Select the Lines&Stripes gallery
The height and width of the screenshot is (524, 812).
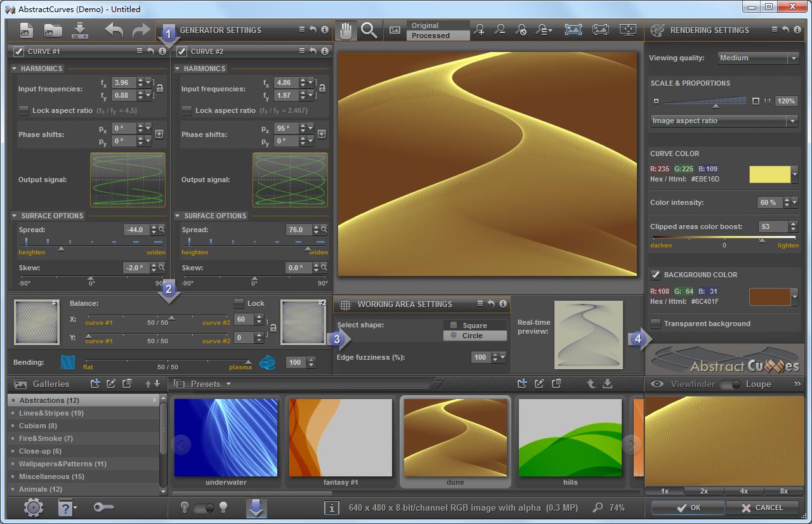tap(51, 413)
